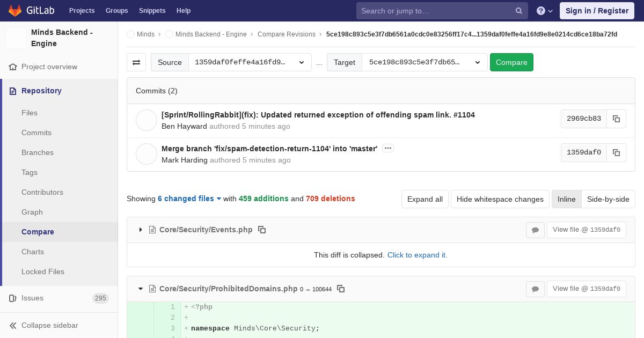Open Branches in repository sidebar

click(x=38, y=152)
